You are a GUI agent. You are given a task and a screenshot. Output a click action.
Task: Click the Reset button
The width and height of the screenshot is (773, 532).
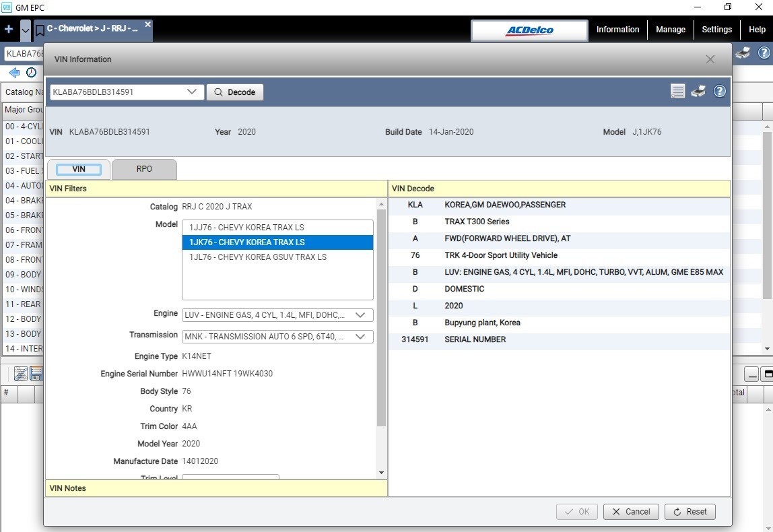pos(690,512)
